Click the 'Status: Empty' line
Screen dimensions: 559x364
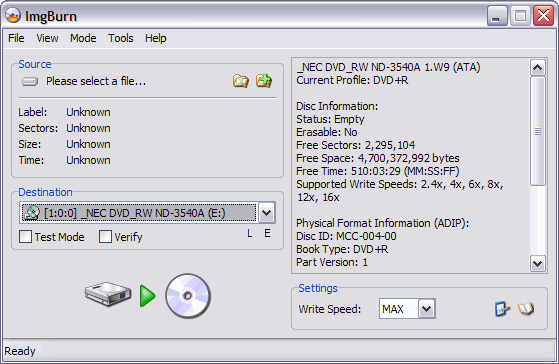[330, 119]
